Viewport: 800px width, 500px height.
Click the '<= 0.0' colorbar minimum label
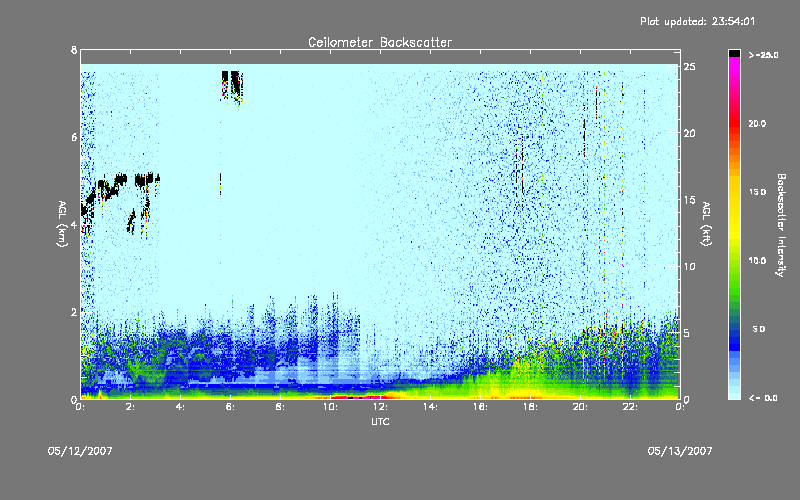764,398
